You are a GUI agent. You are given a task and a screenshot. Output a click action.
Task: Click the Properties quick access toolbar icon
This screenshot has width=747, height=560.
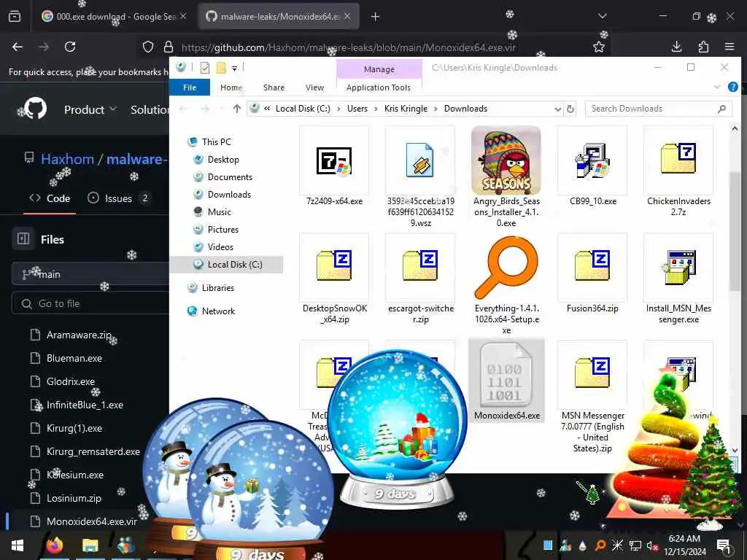click(x=205, y=68)
